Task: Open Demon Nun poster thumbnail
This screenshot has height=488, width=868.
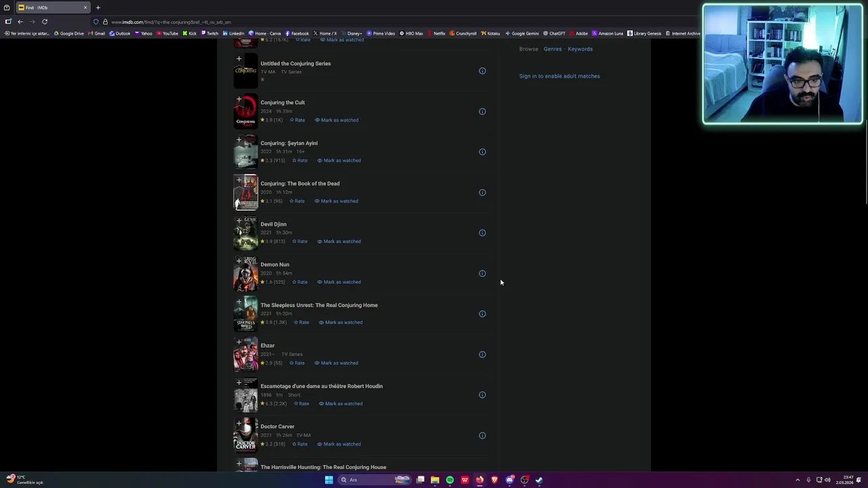Action: 245,274
